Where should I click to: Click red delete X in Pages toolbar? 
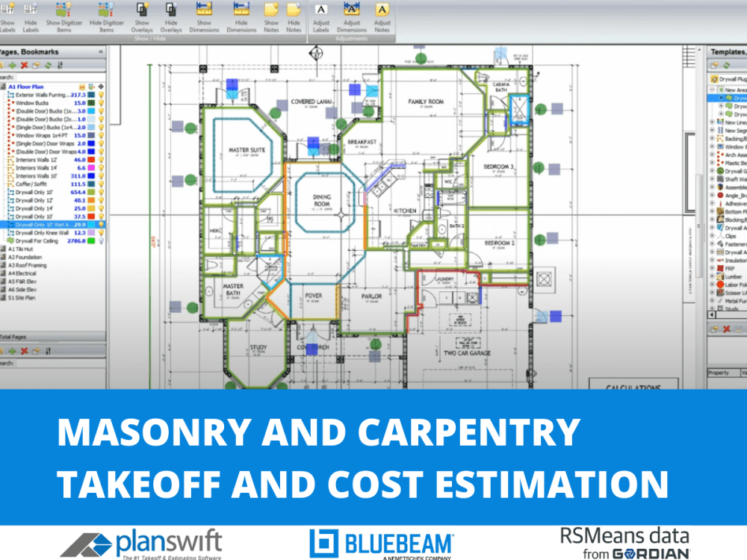click(x=25, y=65)
